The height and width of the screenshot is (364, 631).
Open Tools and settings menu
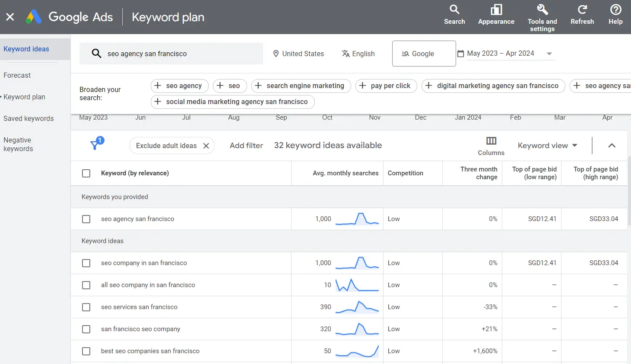coord(542,18)
